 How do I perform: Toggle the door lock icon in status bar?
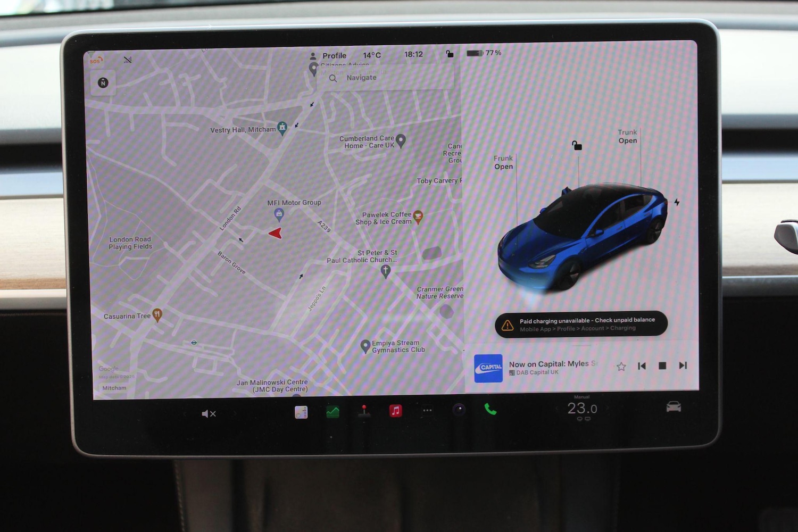tap(450, 54)
